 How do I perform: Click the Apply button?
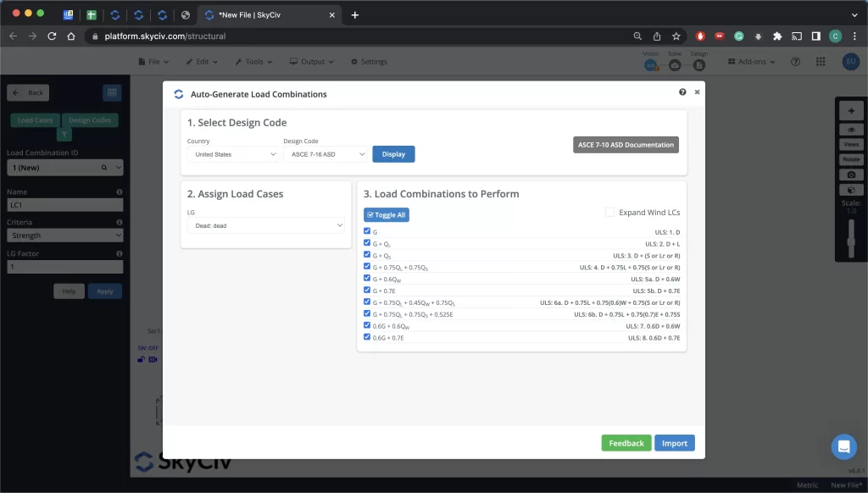coord(104,291)
